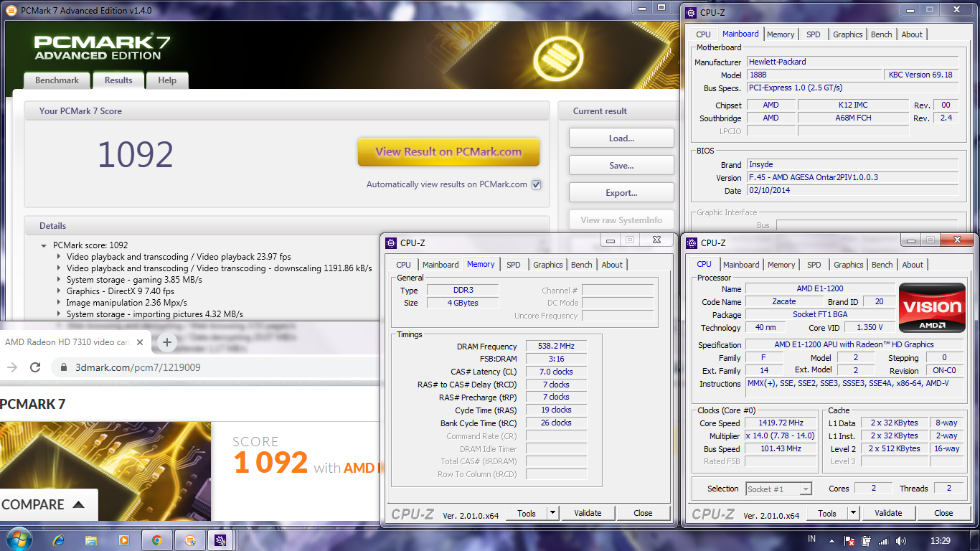
Task: Click the PCMark 7 window title icon
Action: [12, 11]
